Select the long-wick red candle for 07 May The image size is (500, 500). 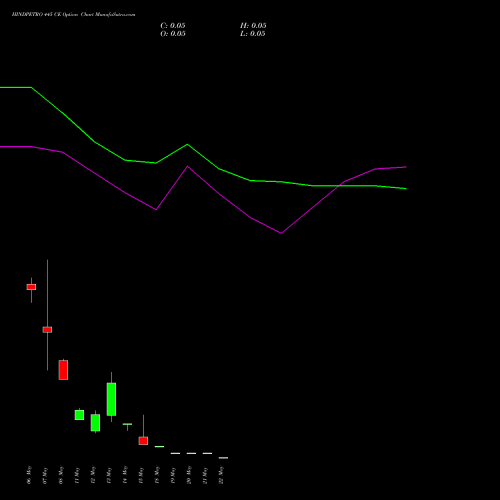[x=47, y=330]
